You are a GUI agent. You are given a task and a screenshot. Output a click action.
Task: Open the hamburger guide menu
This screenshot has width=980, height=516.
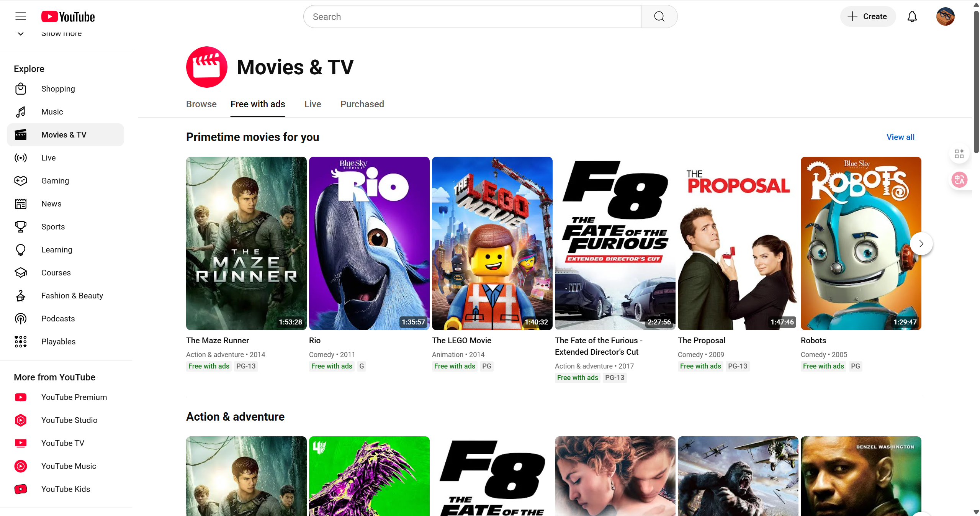coord(21,16)
